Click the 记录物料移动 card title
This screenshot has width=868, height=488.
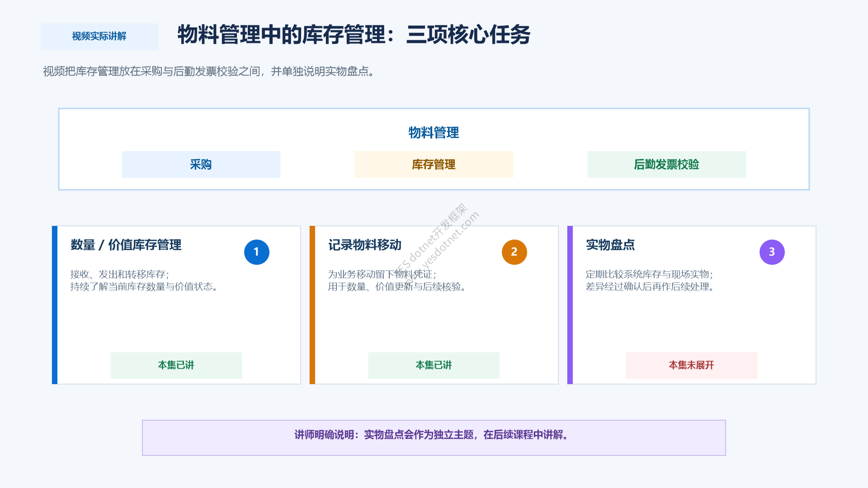pos(365,245)
